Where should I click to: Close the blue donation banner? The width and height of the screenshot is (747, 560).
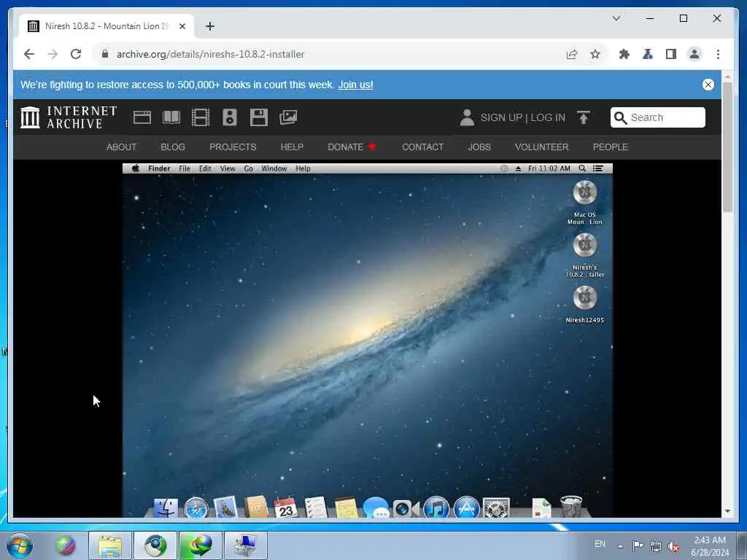click(708, 85)
